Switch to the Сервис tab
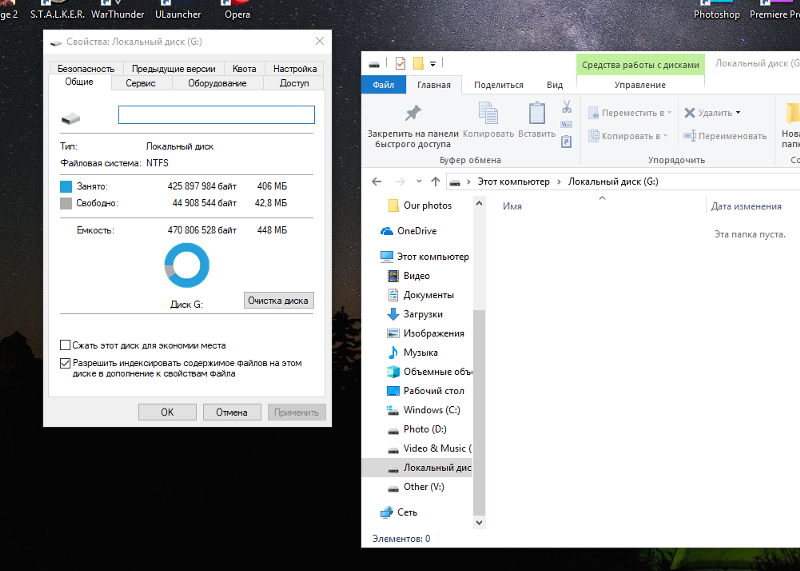Image resolution: width=800 pixels, height=571 pixels. pos(140,83)
